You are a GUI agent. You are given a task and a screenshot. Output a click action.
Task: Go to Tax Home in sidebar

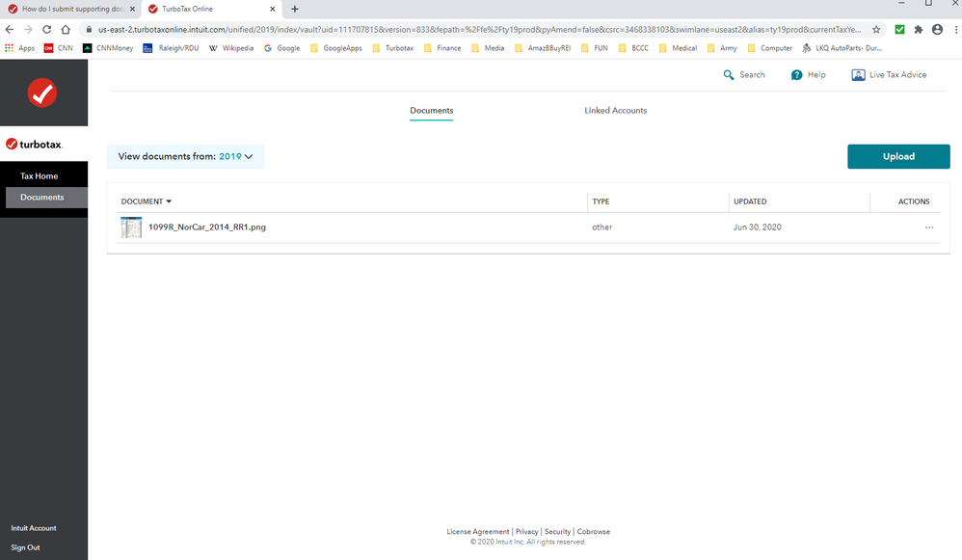click(x=40, y=176)
